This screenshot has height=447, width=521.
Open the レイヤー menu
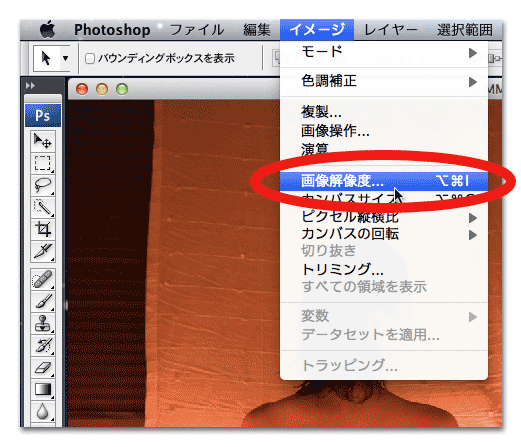(x=390, y=30)
